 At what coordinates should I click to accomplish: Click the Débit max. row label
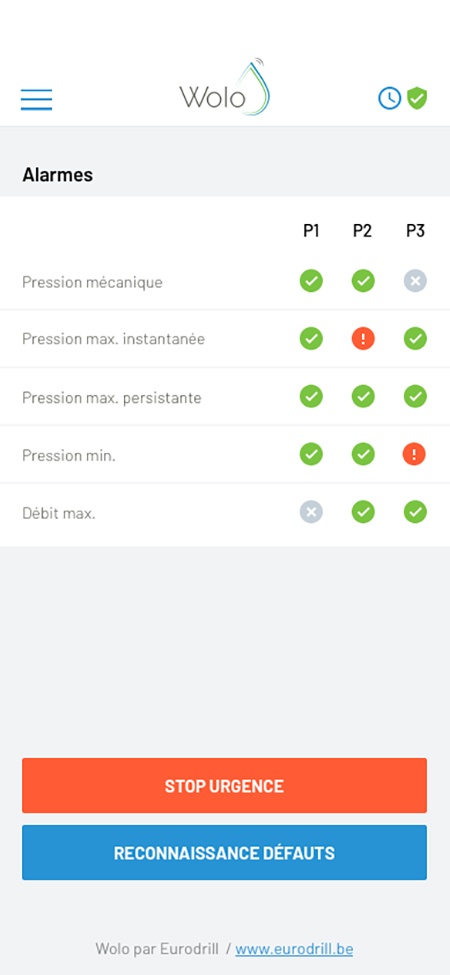coord(59,514)
